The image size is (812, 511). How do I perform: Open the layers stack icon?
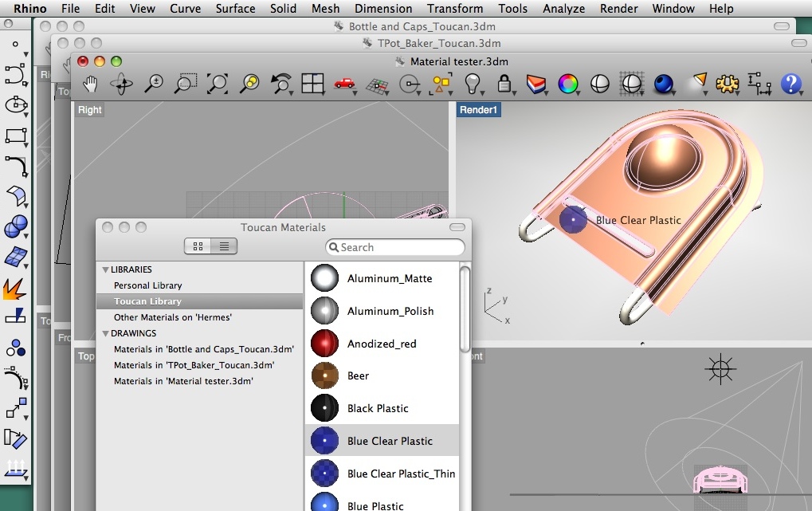pos(536,83)
